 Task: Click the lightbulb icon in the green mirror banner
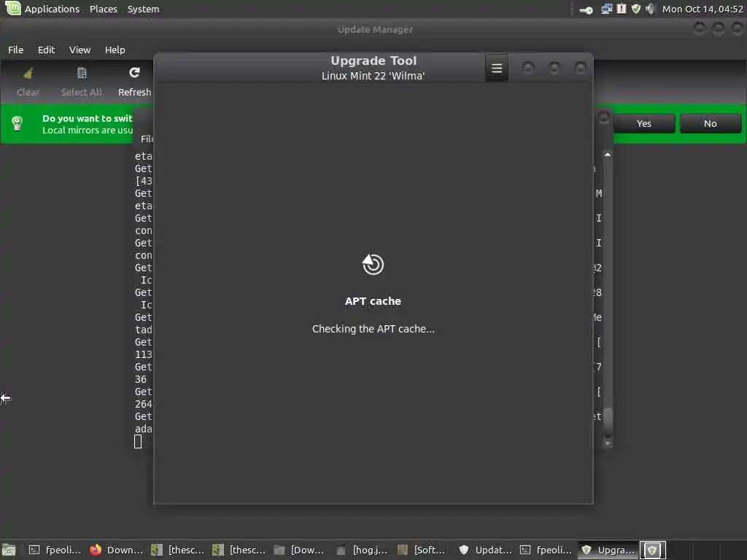click(18, 123)
